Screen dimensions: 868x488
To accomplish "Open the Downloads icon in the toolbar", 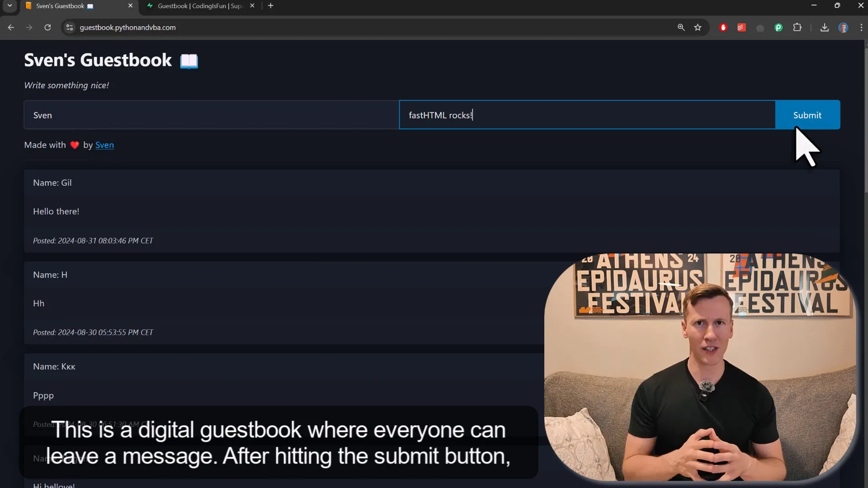I will tap(824, 28).
